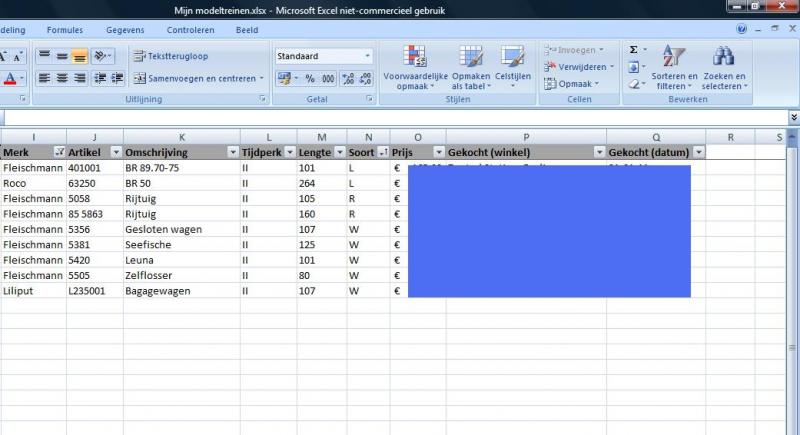800x435 pixels.
Task: Align text right
Action: pyautogui.click(x=80, y=78)
